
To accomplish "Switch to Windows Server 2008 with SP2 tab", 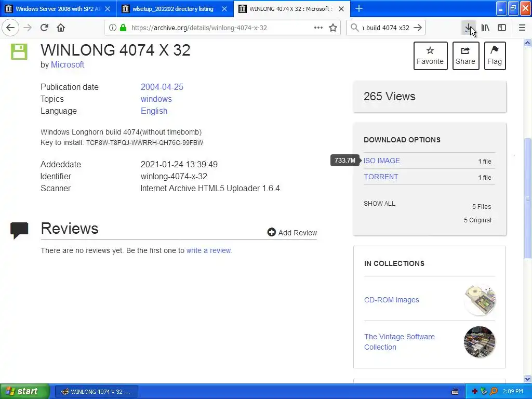I will coord(58,9).
